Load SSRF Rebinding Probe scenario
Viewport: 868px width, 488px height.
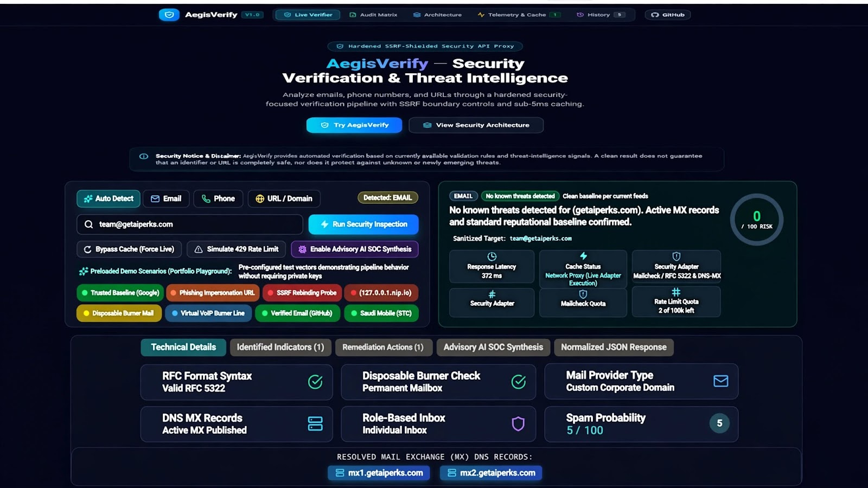(302, 293)
